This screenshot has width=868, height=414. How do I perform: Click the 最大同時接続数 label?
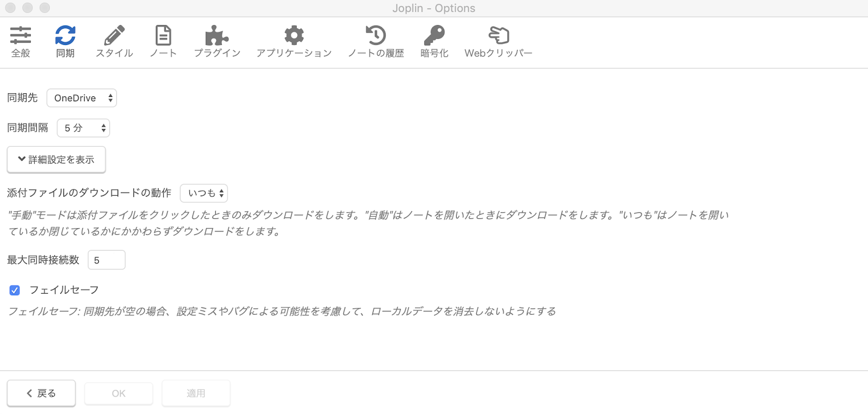coord(43,260)
